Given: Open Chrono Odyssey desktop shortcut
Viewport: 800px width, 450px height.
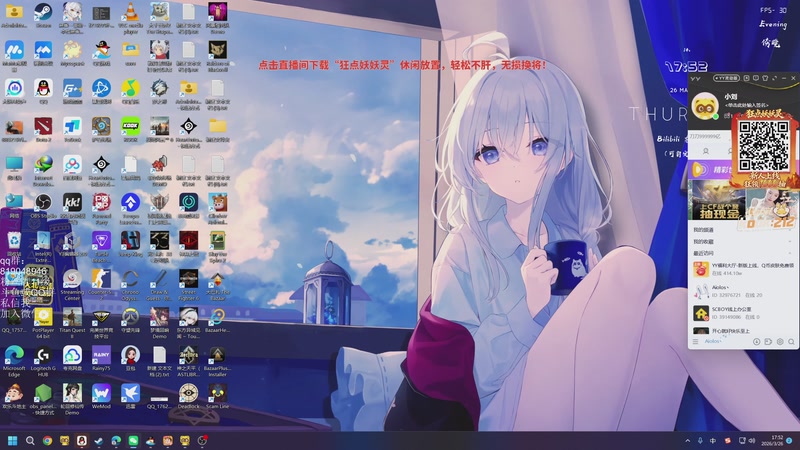Looking at the screenshot, I should click(x=131, y=285).
